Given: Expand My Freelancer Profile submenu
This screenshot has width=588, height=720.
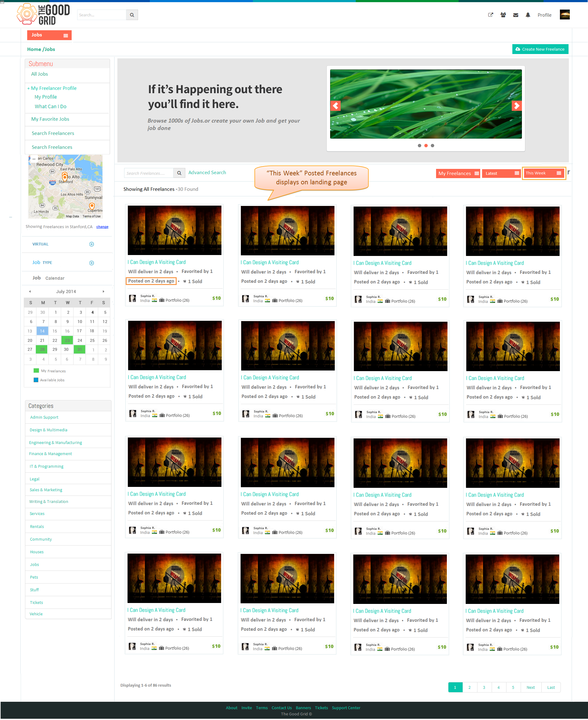Looking at the screenshot, I should (x=52, y=88).
